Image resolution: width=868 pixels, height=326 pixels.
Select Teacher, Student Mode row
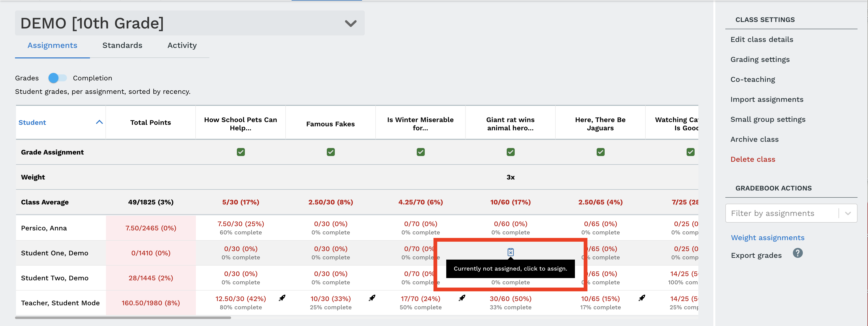pos(60,303)
